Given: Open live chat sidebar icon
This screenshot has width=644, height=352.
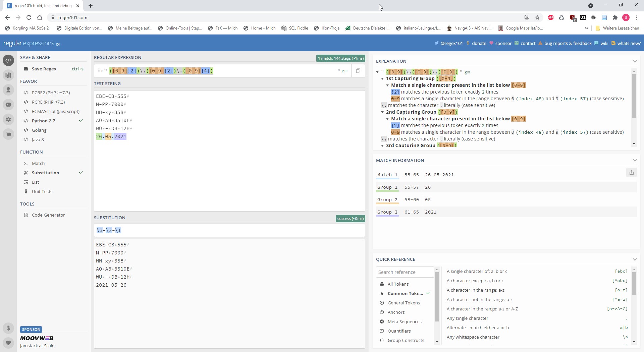Looking at the screenshot, I should click(8, 134).
